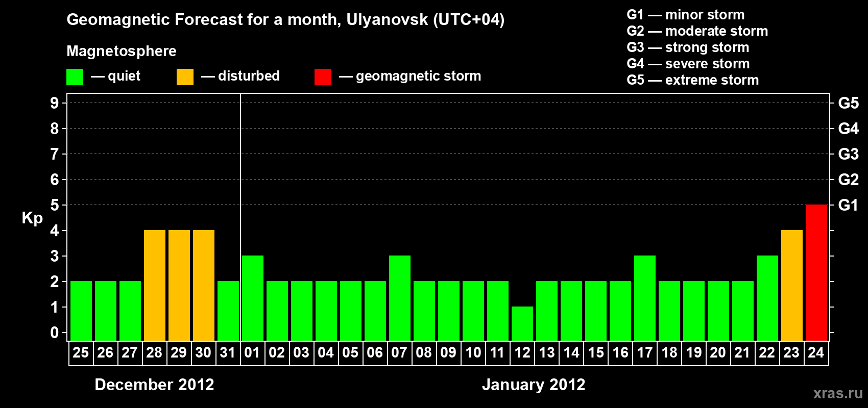868x408 pixels.
Task: Click the 'G5 — extreme storm' legend line
Action: click(x=693, y=80)
